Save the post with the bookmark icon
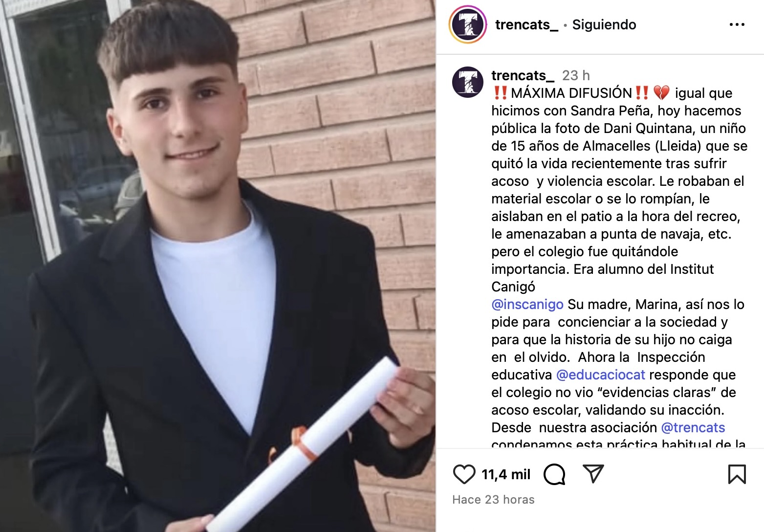 click(x=737, y=474)
